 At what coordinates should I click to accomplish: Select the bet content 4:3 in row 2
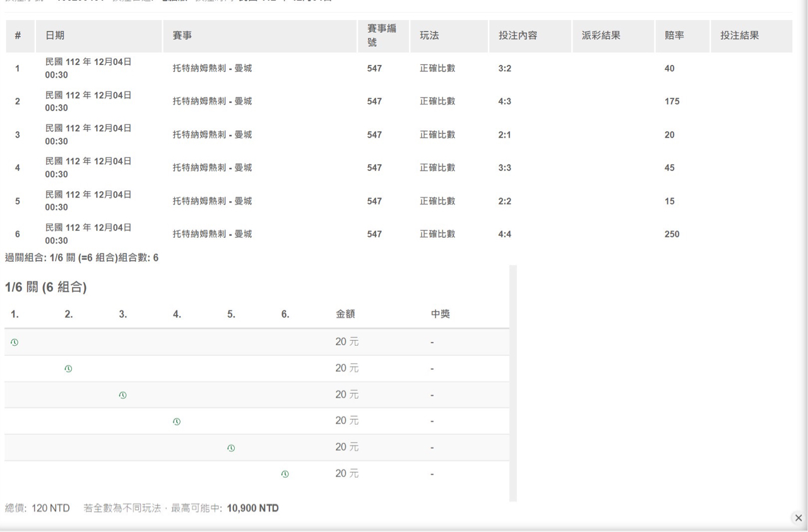click(504, 101)
